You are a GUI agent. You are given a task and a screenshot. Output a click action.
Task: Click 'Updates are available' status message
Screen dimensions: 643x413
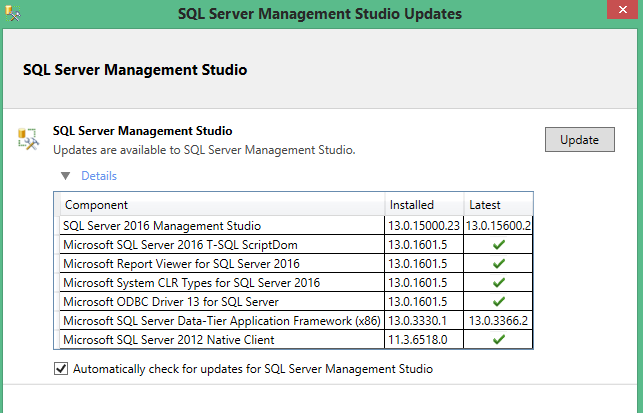pos(204,150)
